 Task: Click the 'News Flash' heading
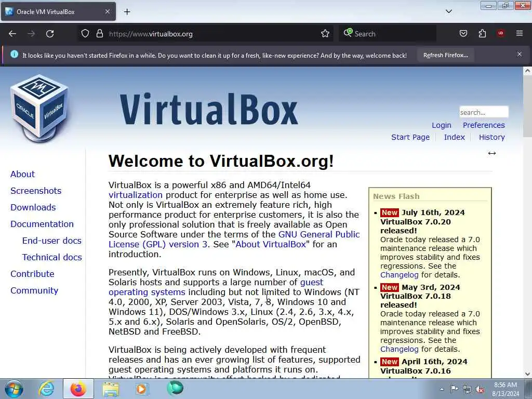coord(396,196)
